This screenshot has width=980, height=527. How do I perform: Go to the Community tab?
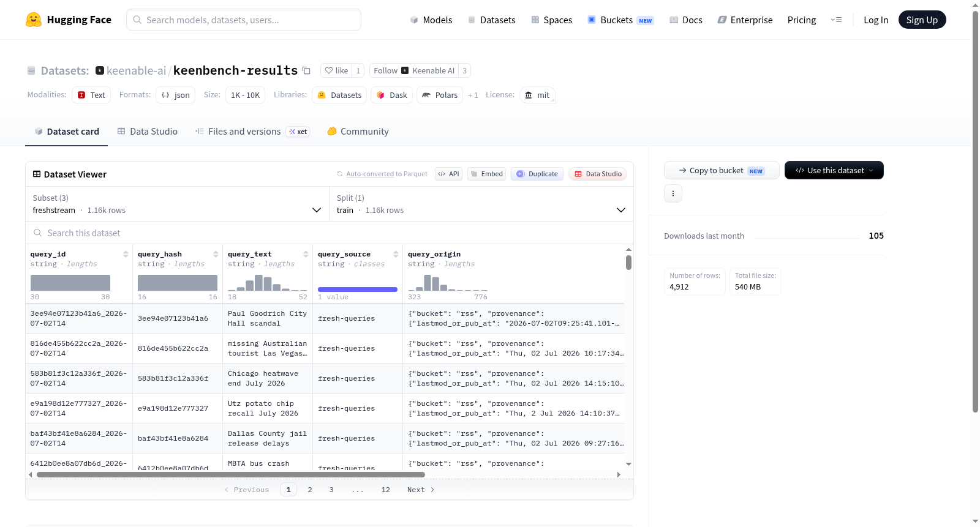(x=358, y=132)
